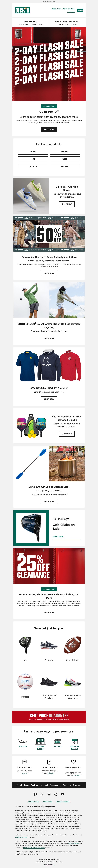
Task: Click the Golf Clubs on Sale driver image
Action: coord(31,528)
